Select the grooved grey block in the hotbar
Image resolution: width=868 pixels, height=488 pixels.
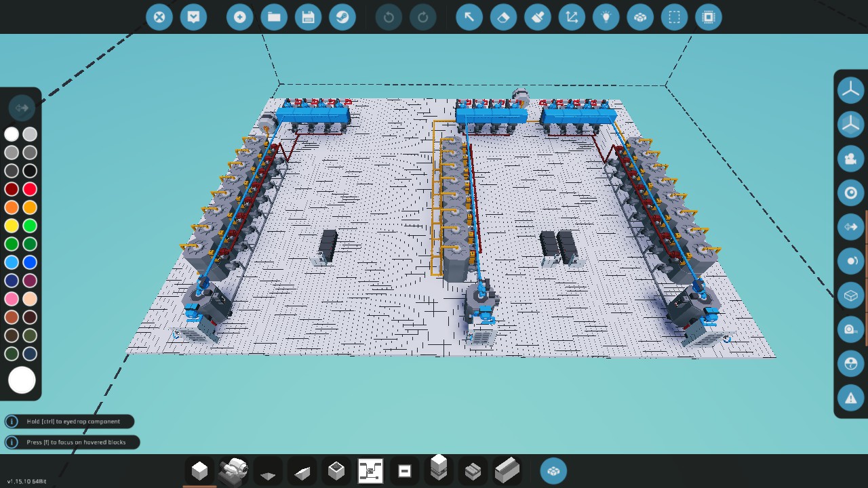[473, 470]
